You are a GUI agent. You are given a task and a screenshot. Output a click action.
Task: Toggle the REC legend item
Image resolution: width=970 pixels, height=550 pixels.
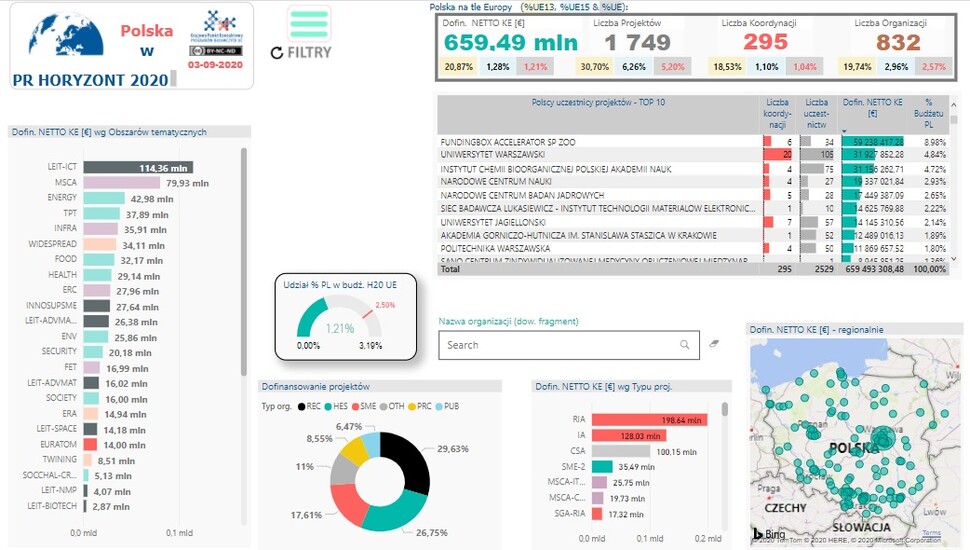click(313, 406)
